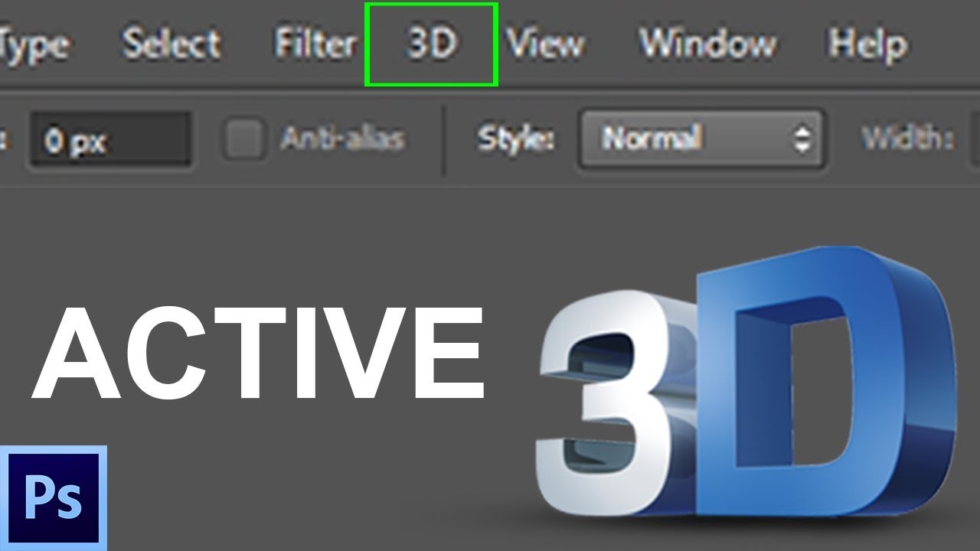Open the Filter menu

[x=317, y=44]
